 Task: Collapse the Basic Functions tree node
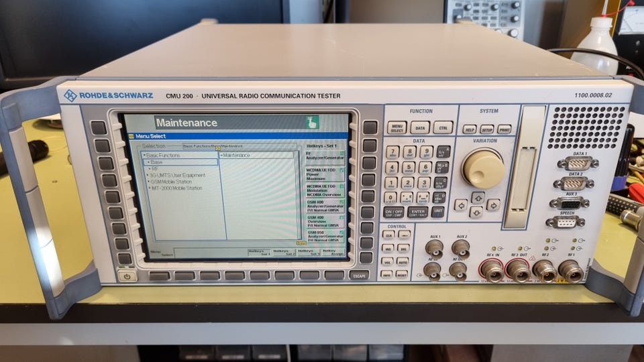(144, 156)
